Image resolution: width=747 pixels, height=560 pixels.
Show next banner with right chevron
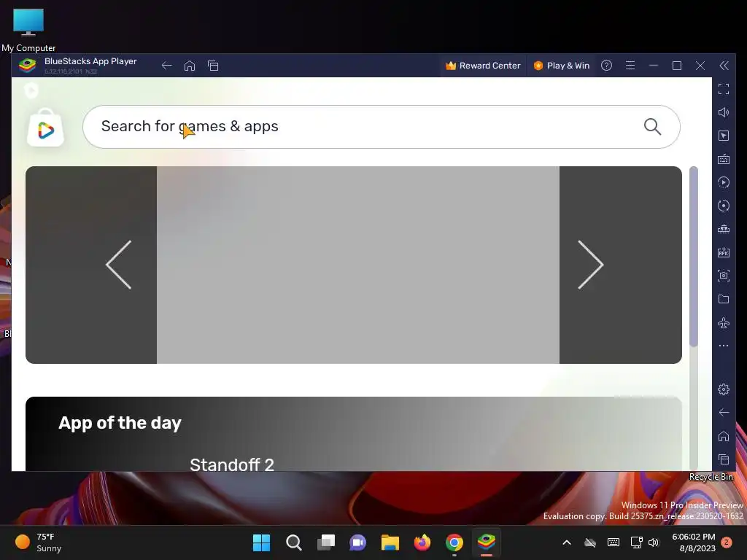pyautogui.click(x=591, y=265)
